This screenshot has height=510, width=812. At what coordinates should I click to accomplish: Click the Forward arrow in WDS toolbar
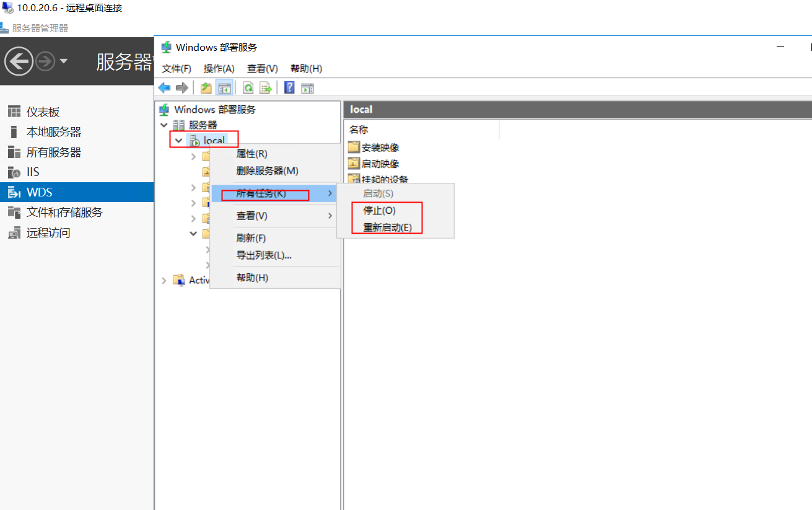(x=182, y=88)
